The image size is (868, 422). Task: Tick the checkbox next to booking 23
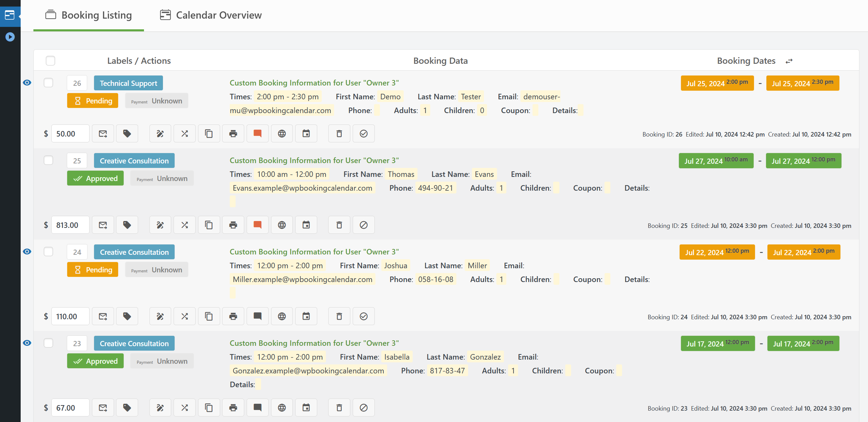(49, 343)
